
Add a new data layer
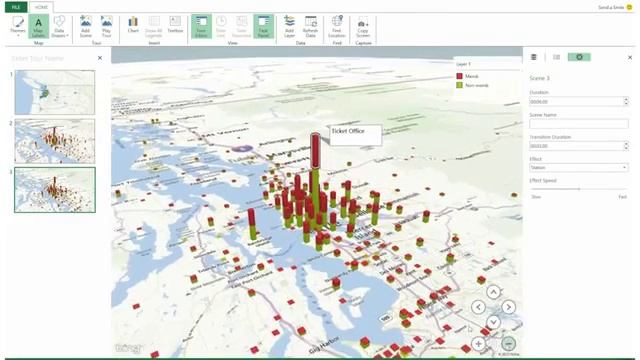(289, 27)
